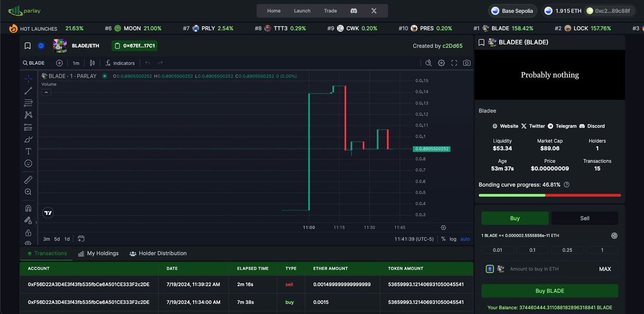Select the ruler measure tool
Image resolution: width=644 pixels, height=314 pixels.
pyautogui.click(x=28, y=180)
